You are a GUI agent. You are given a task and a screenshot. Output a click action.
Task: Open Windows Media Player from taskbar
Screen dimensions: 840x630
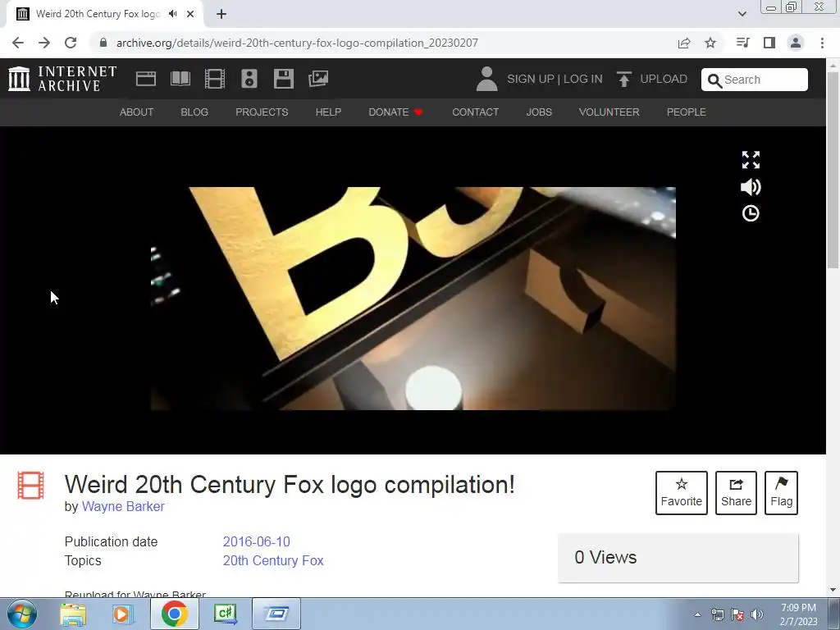[123, 614]
